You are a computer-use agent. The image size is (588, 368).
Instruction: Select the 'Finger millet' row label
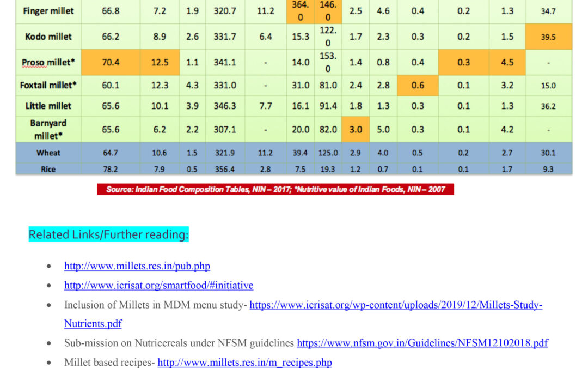tap(48, 11)
